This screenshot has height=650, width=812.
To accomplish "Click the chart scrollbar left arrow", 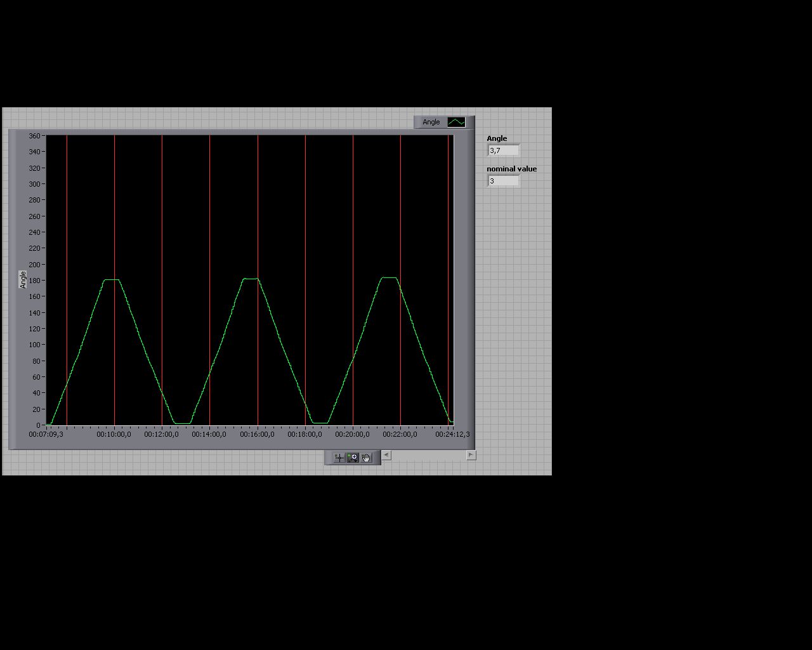I will pyautogui.click(x=386, y=455).
